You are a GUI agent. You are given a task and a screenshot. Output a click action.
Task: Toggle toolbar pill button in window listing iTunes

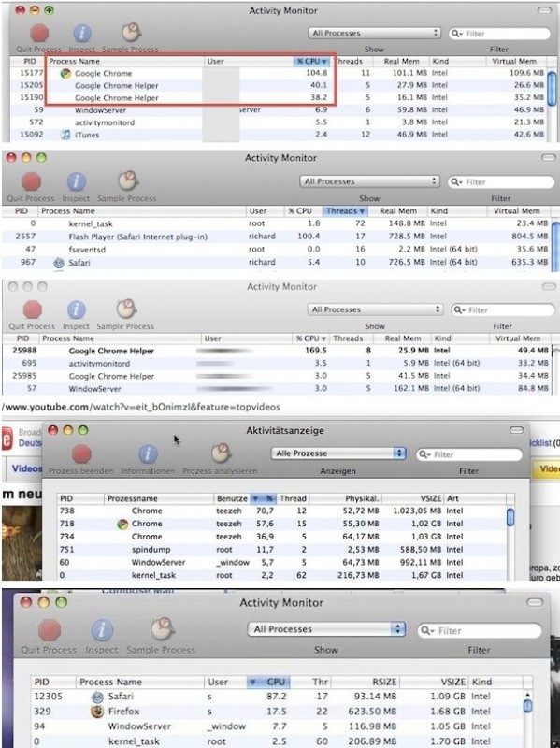click(544, 10)
